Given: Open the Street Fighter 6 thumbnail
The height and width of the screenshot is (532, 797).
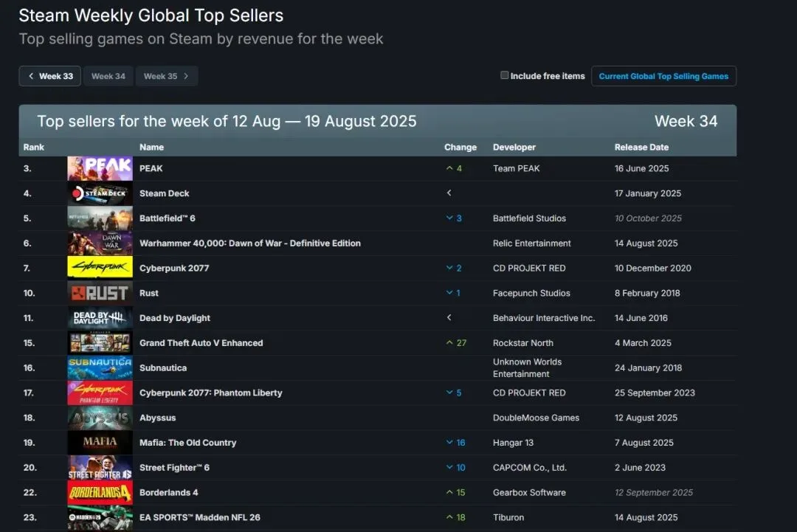Looking at the screenshot, I should click(100, 468).
